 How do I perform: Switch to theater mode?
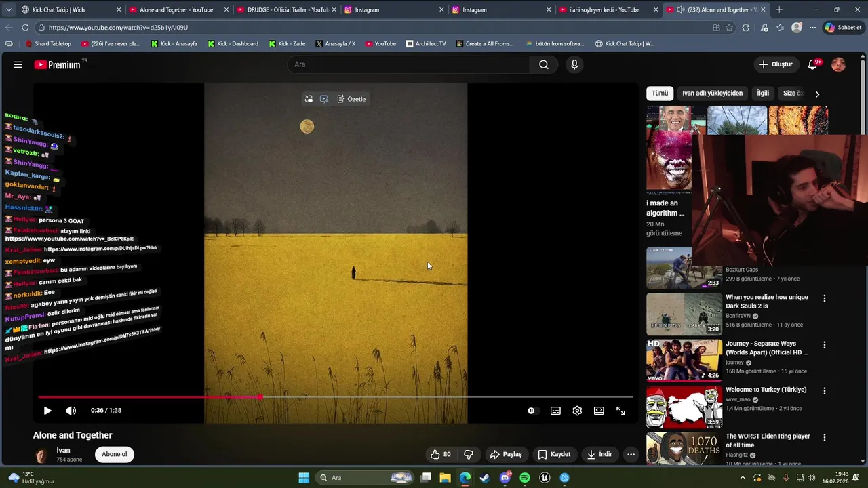pos(599,411)
